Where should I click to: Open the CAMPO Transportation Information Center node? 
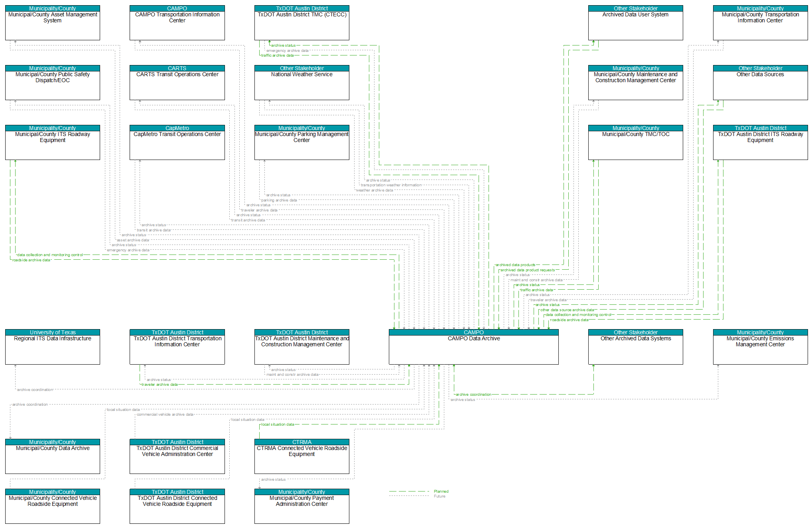pos(177,23)
